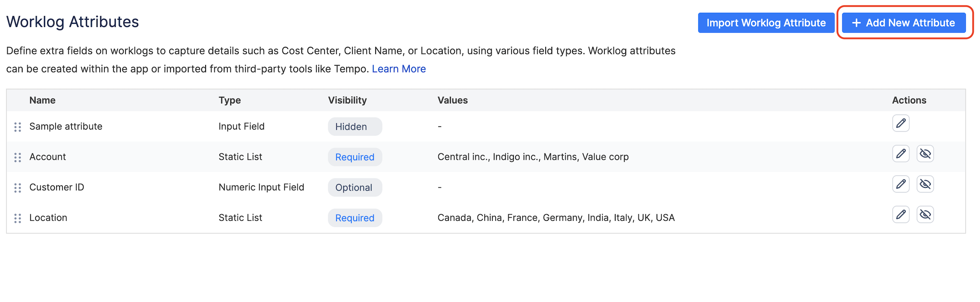
Task: Hide the Account attribute via eye icon
Action: tap(925, 154)
